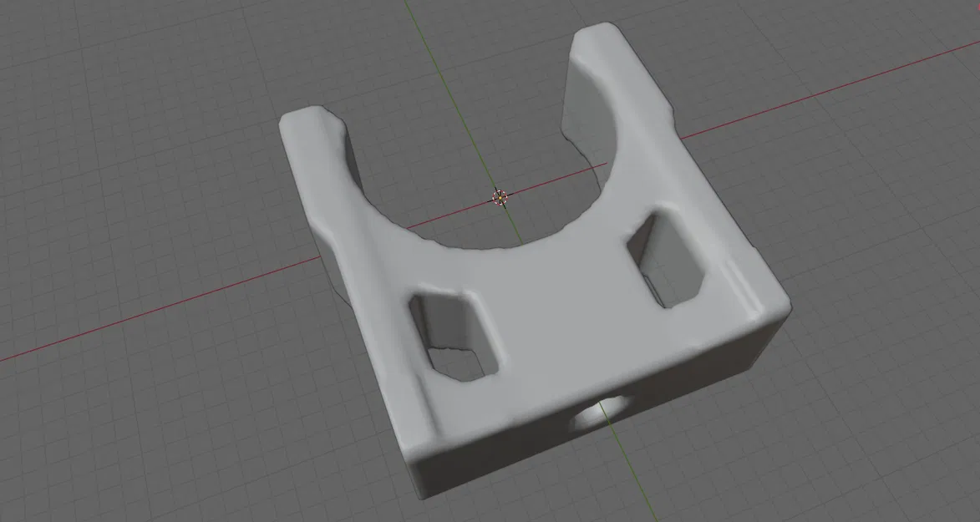The height and width of the screenshot is (522, 980).
Task: Click the grid floor right of the model
Action: click(877, 334)
